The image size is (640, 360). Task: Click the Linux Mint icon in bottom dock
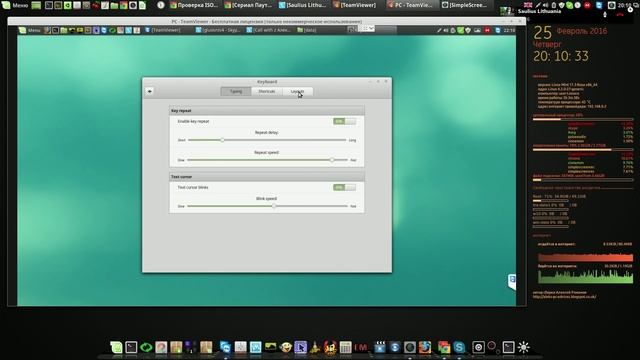tap(116, 347)
